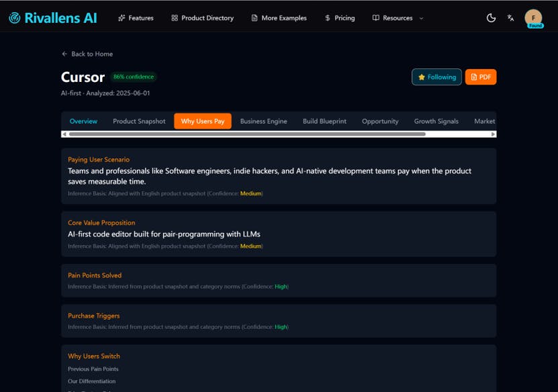Image resolution: width=558 pixels, height=392 pixels.
Task: Click the Our Differentiation label
Action: point(91,381)
